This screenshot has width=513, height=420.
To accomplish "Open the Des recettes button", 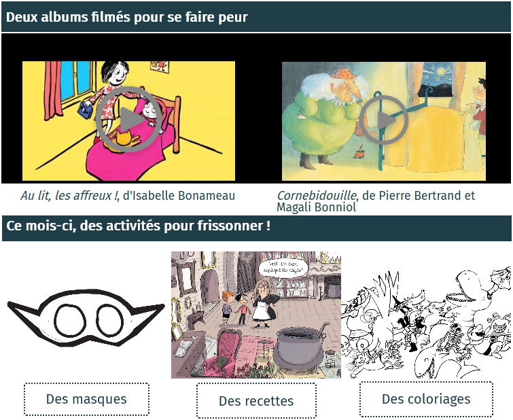I will (256, 401).
